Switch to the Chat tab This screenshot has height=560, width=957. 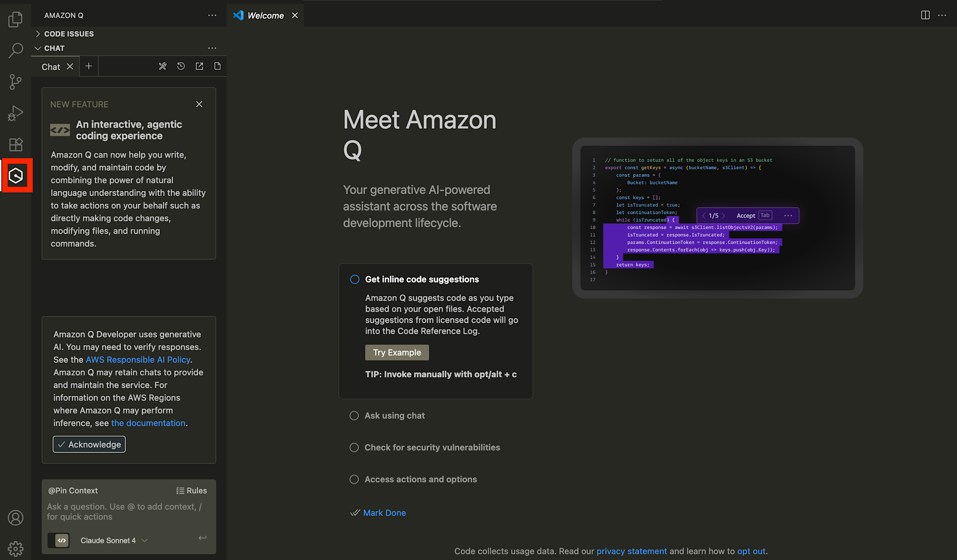point(51,67)
